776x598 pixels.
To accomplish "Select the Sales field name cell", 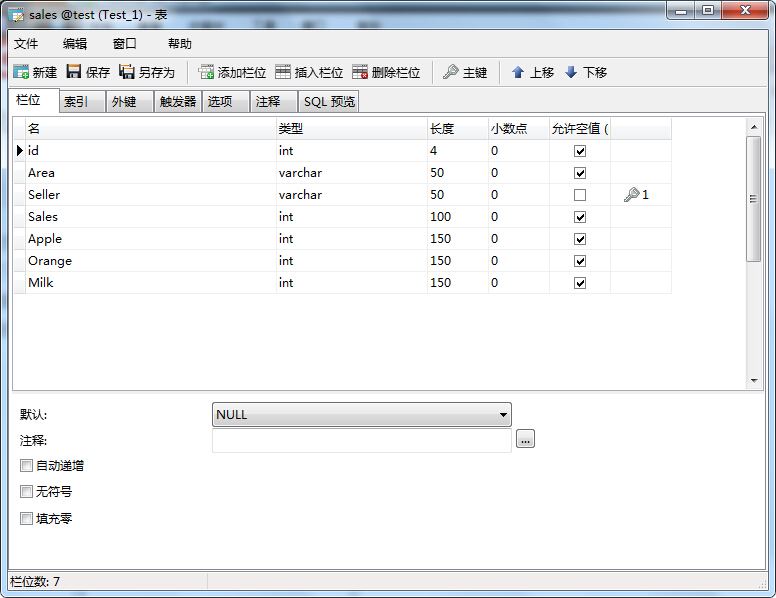I will 150,217.
